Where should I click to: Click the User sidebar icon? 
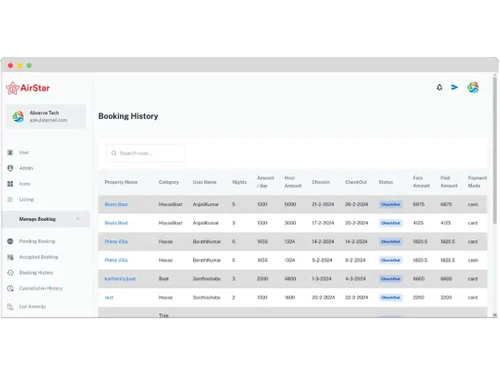(10, 152)
